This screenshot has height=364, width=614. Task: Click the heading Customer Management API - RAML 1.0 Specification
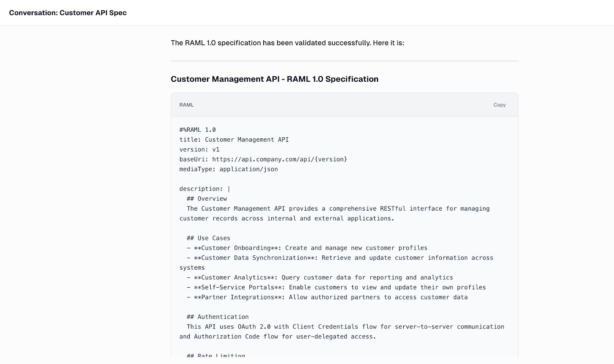(x=274, y=79)
